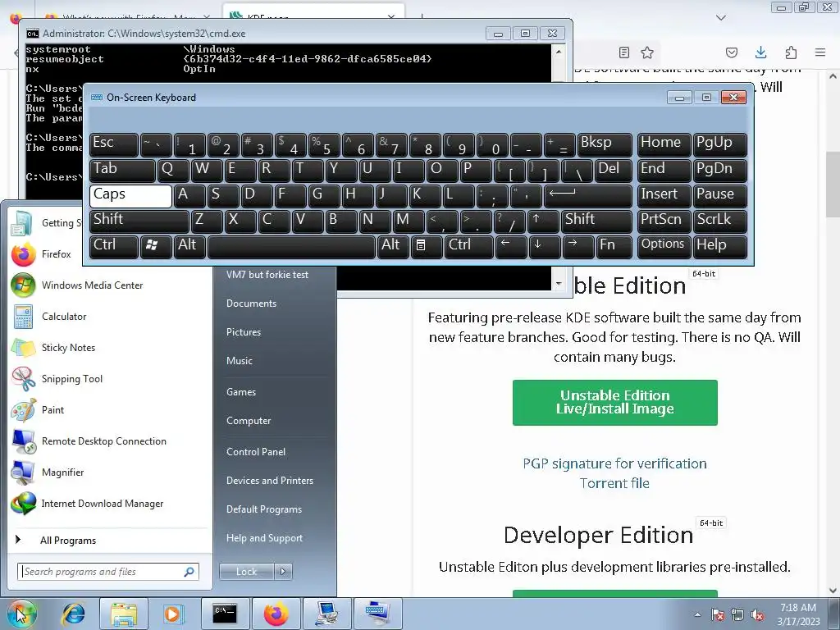The width and height of the screenshot is (840, 630).
Task: Open Control Panel in Start menu
Action: coord(256,452)
